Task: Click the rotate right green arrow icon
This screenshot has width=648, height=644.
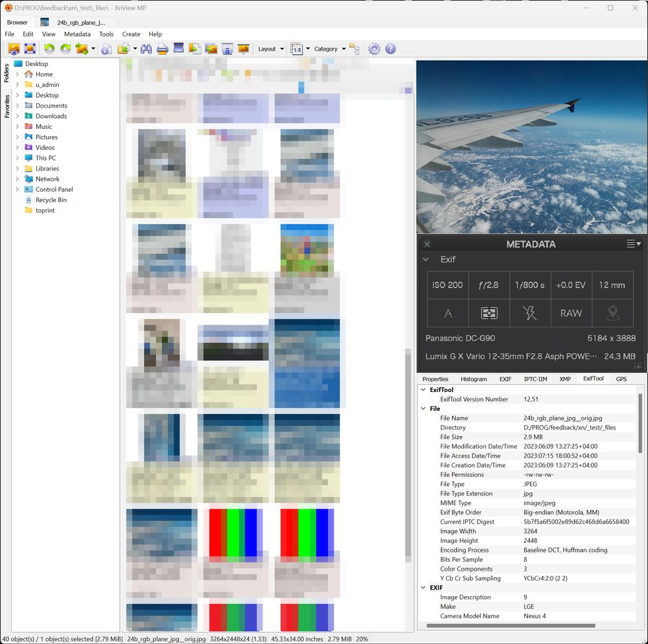Action: point(65,49)
